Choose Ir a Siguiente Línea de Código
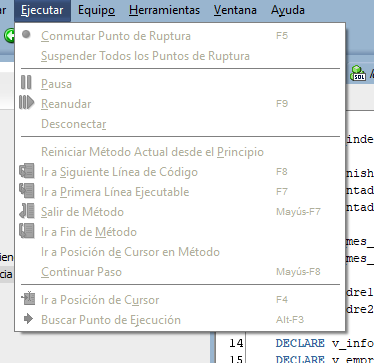The width and height of the screenshot is (374, 363). click(x=180, y=172)
